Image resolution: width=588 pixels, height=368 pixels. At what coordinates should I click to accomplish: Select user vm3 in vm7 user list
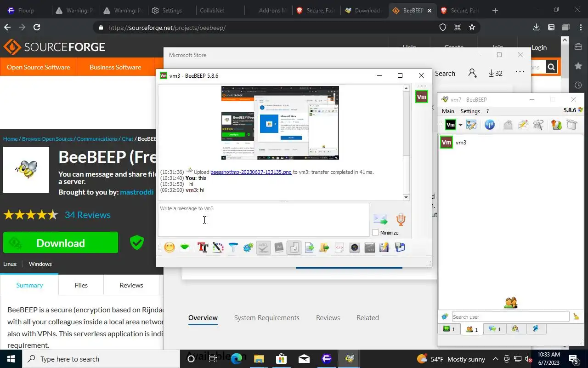coord(510,142)
